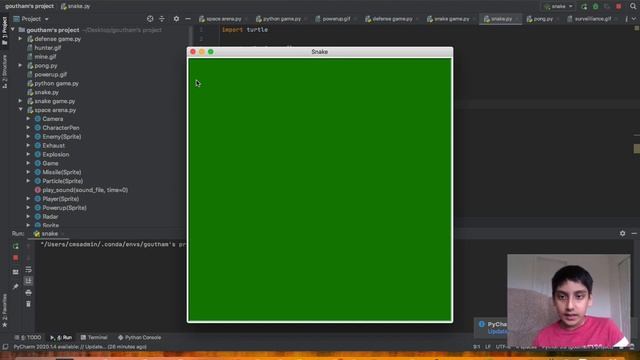Viewport: 640px width, 360px height.
Task: Select the Radar class in tree
Action: coord(50,216)
